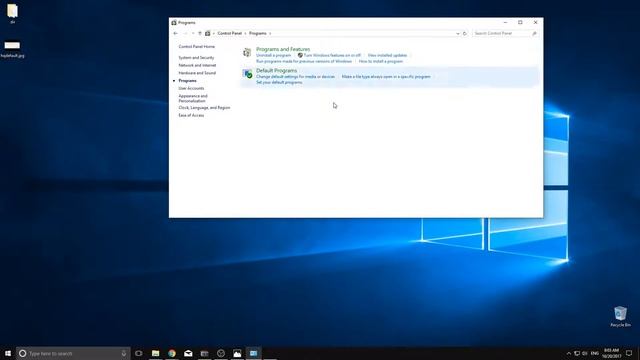
Task: Open Ease of Access category
Action: point(191,116)
